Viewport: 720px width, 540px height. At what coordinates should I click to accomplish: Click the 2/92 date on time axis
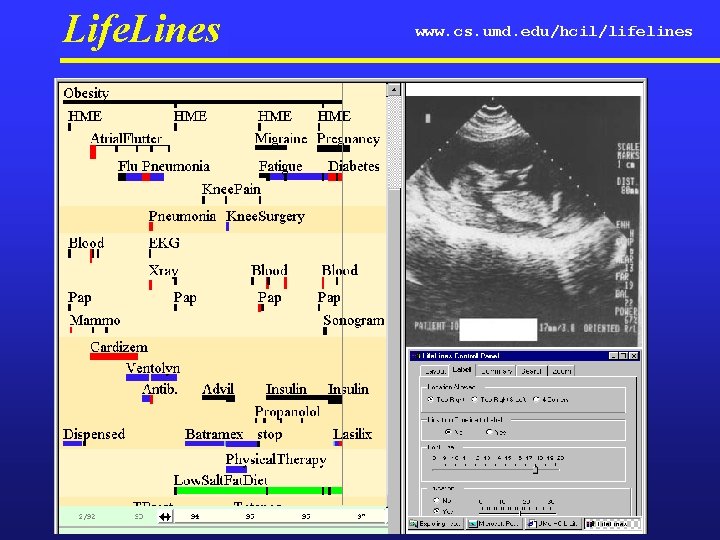[x=87, y=517]
